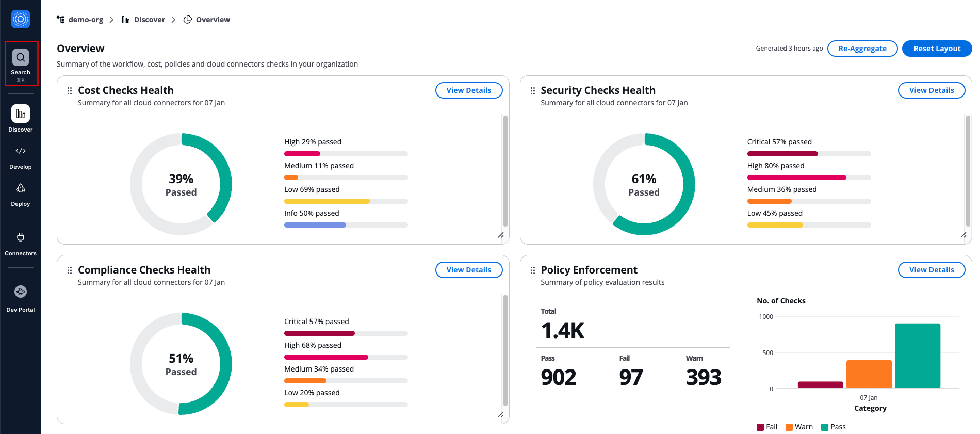Click resize handle of Cost Checks card
Screen dimensions: 980x434
click(x=501, y=235)
